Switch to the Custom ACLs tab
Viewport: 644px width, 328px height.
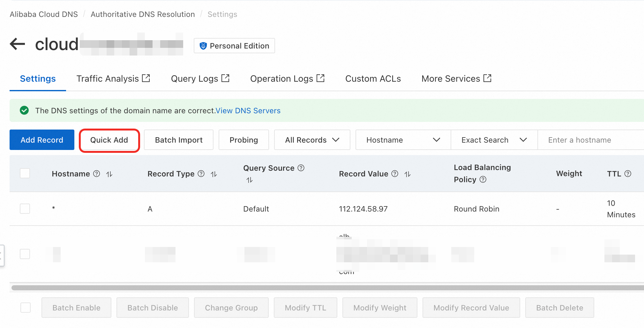click(373, 78)
